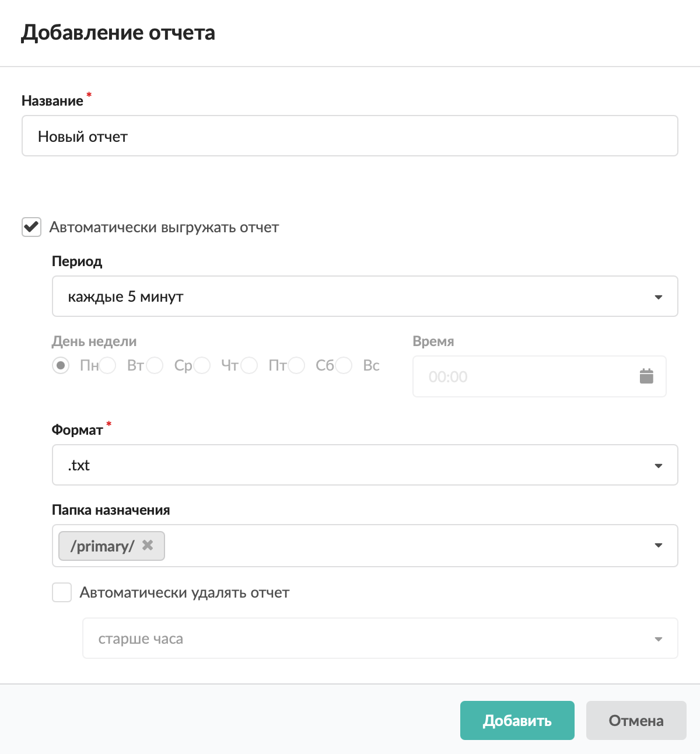The width and height of the screenshot is (700, 754).
Task: Select the Пт weekday radio button
Action: point(250,366)
